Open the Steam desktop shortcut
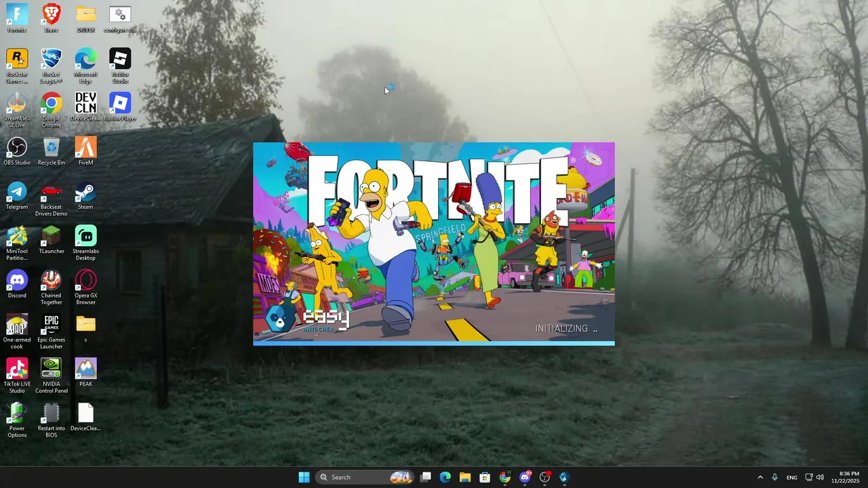Viewport: 868px width, 488px height. pos(85,195)
